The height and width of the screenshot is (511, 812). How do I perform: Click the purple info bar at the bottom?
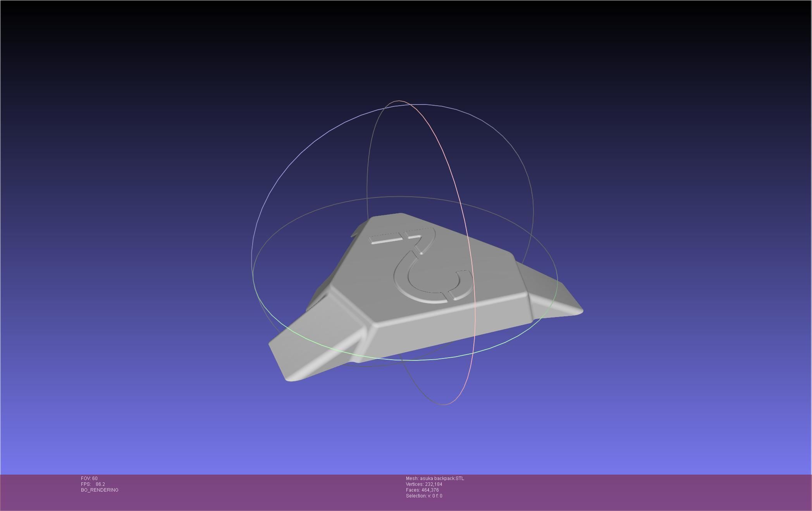(620, 492)
